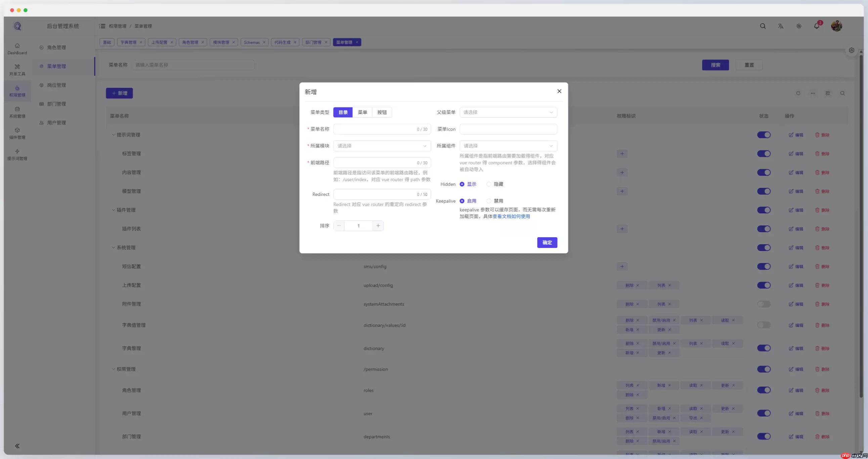Viewport: 868px width, 459px height.
Task: Click the 搜索 button
Action: click(x=715, y=65)
